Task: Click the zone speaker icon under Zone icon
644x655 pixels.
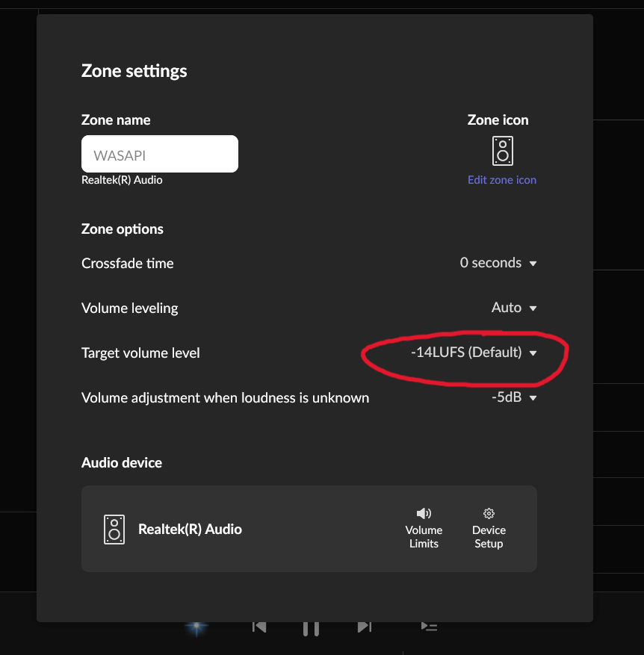Action: tap(502, 151)
